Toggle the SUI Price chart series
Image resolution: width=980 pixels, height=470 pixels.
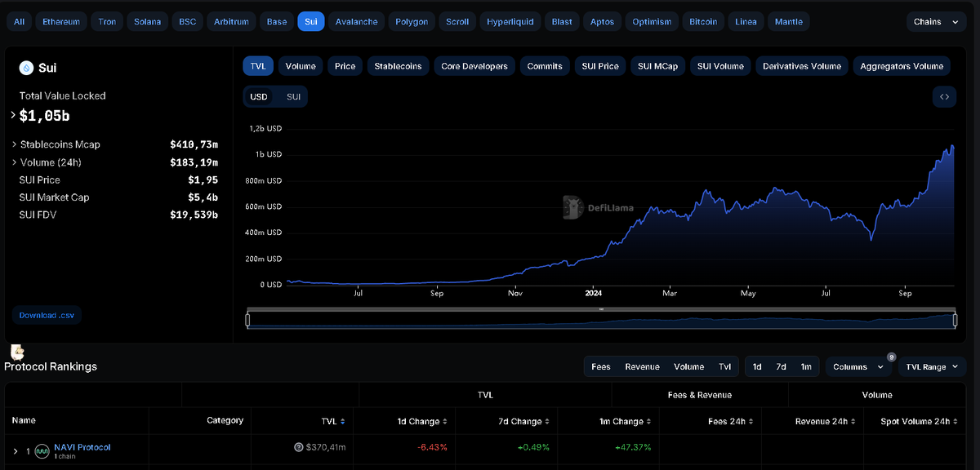pyautogui.click(x=601, y=66)
